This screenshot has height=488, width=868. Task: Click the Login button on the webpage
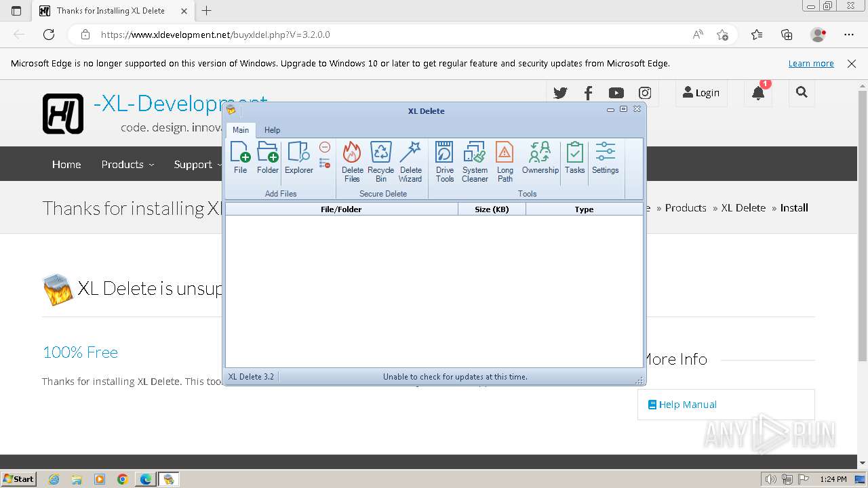coord(701,93)
